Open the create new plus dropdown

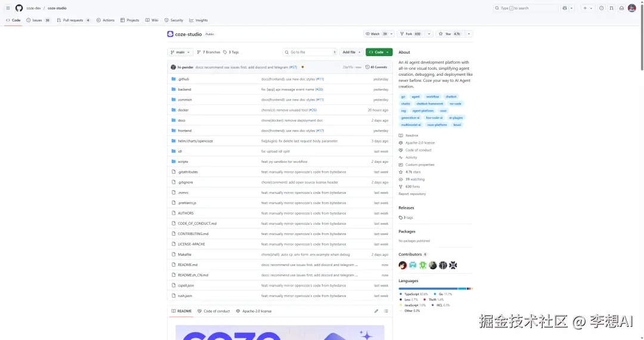[588, 8]
